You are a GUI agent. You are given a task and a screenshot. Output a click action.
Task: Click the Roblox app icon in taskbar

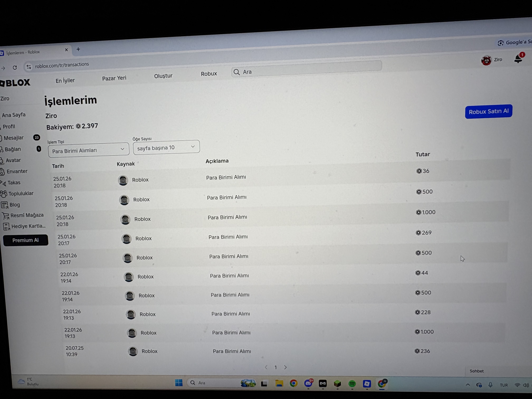pyautogui.click(x=367, y=384)
